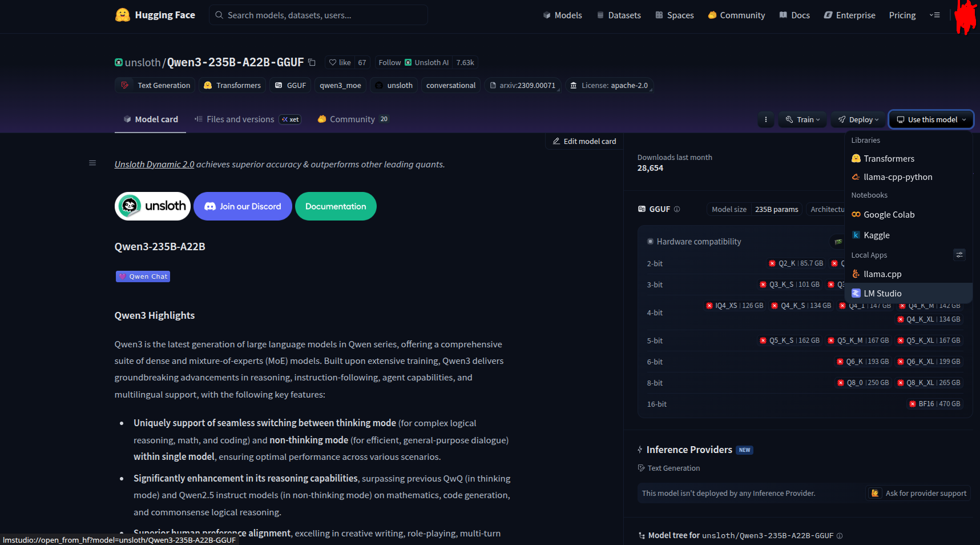The height and width of the screenshot is (545, 980).
Task: Open the Qwen Chat badge
Action: point(143,276)
